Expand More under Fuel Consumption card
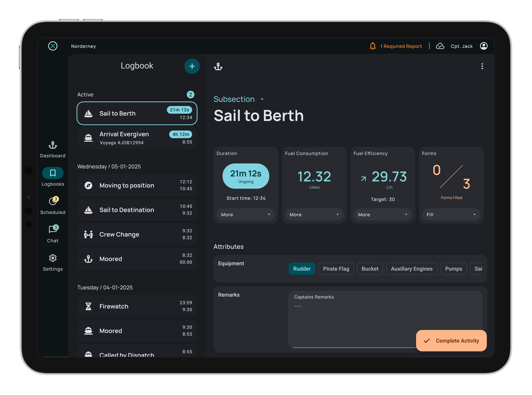Screen dimensions: 532x395 point(314,214)
